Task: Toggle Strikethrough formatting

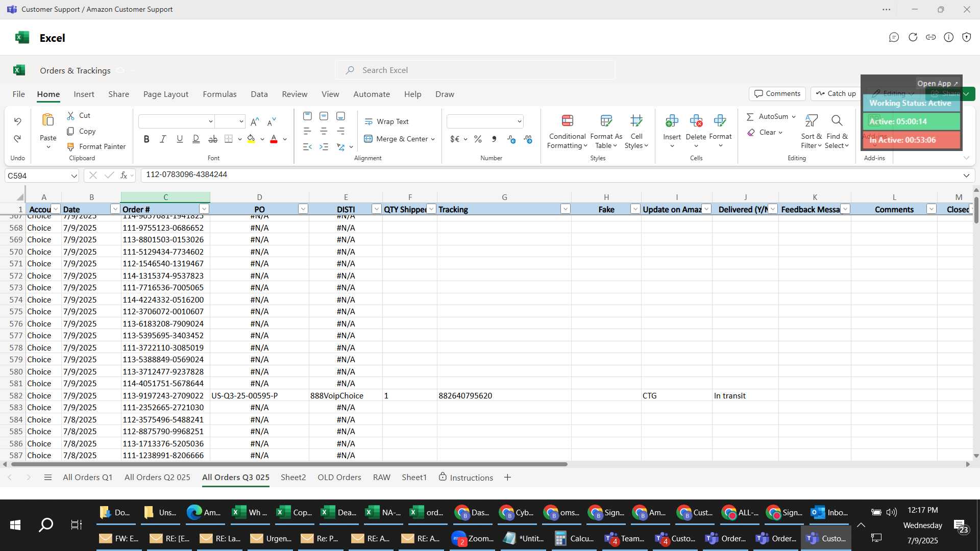Action: 213,139
